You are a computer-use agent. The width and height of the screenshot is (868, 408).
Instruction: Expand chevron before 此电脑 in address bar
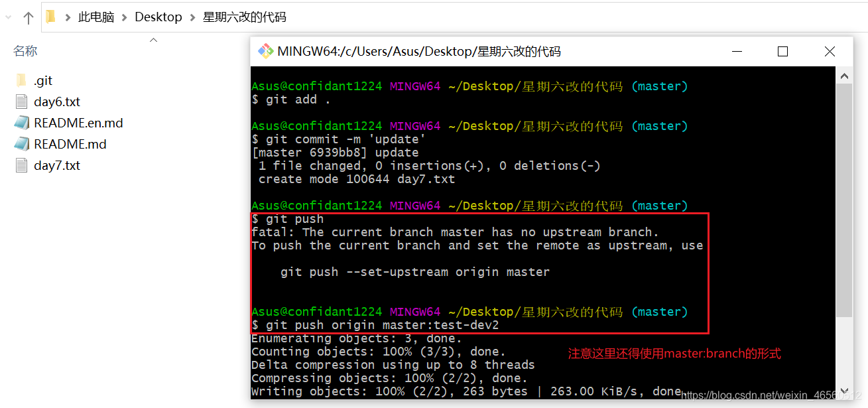pyautogui.click(x=67, y=17)
